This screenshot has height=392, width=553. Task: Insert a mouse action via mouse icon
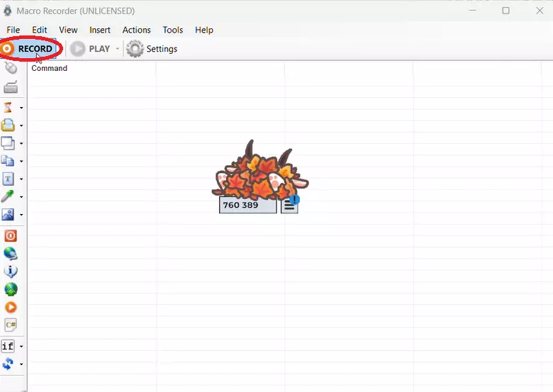click(11, 67)
